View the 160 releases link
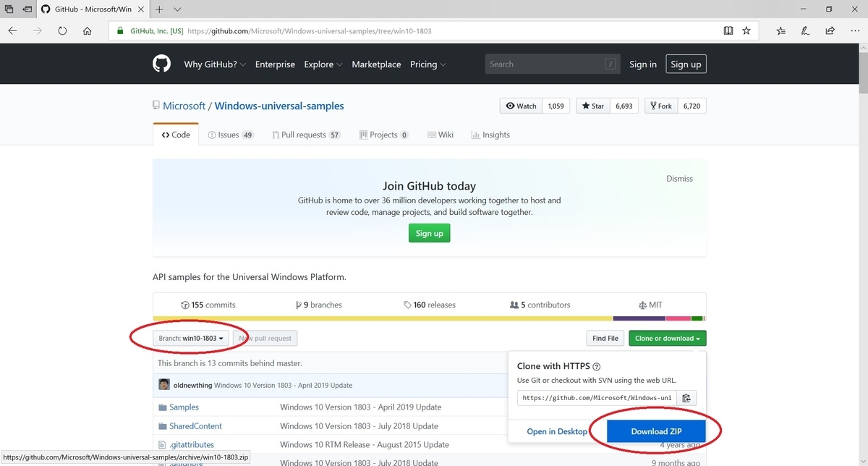Viewport: 868px width, 466px height. click(430, 305)
